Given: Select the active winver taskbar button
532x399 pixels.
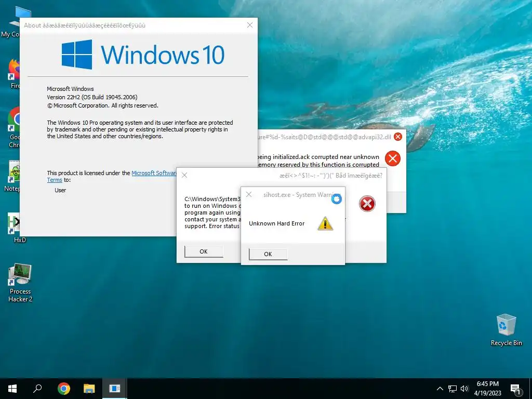Looking at the screenshot, I should pyautogui.click(x=115, y=389).
